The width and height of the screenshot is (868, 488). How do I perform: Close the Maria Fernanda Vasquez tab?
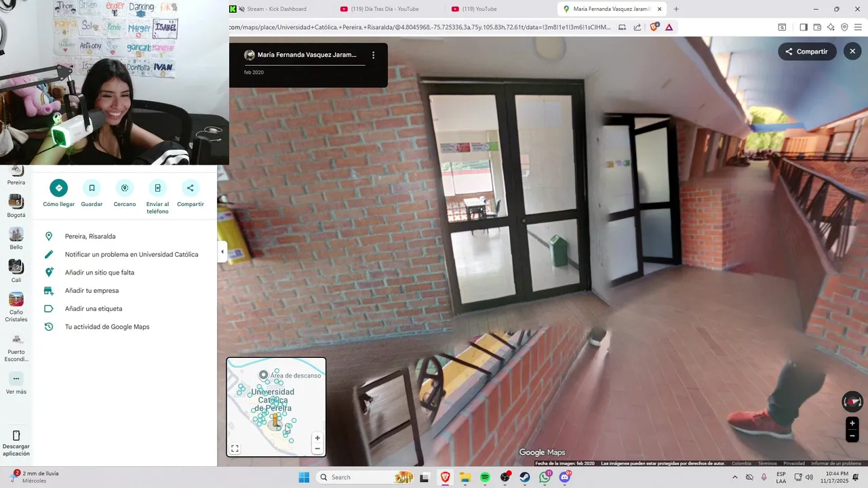(659, 9)
